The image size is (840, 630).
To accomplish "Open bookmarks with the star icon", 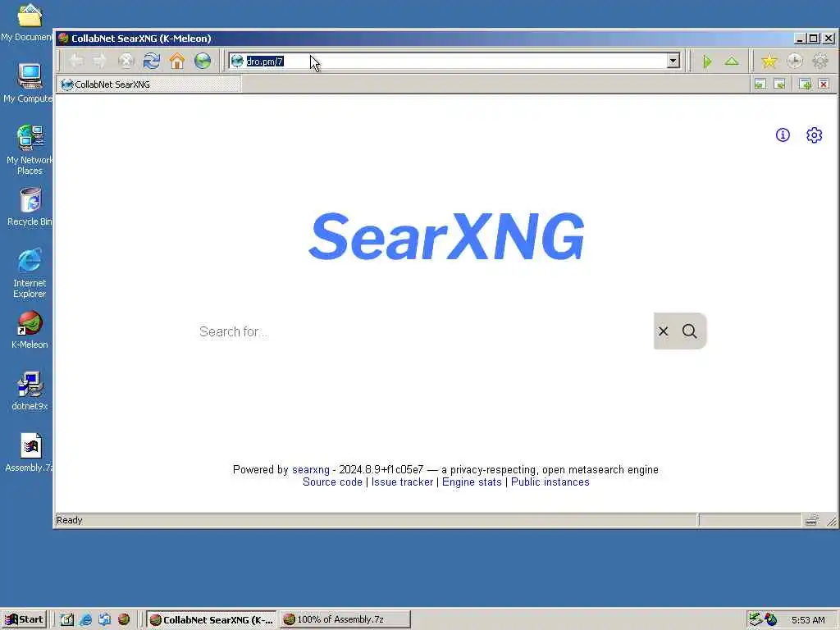I will coord(769,62).
